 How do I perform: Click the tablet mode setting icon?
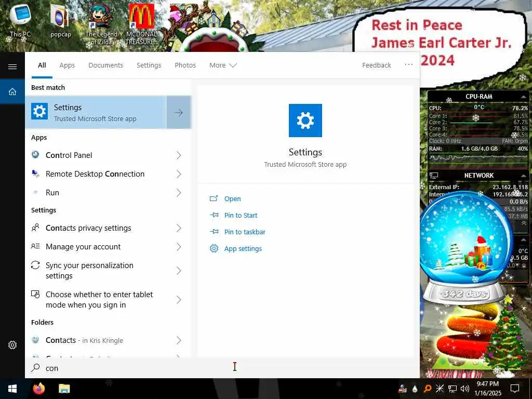(35, 294)
